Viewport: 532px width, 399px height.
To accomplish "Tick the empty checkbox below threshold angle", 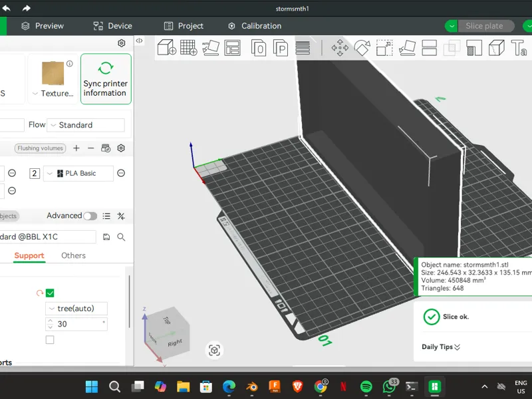I will (x=50, y=340).
